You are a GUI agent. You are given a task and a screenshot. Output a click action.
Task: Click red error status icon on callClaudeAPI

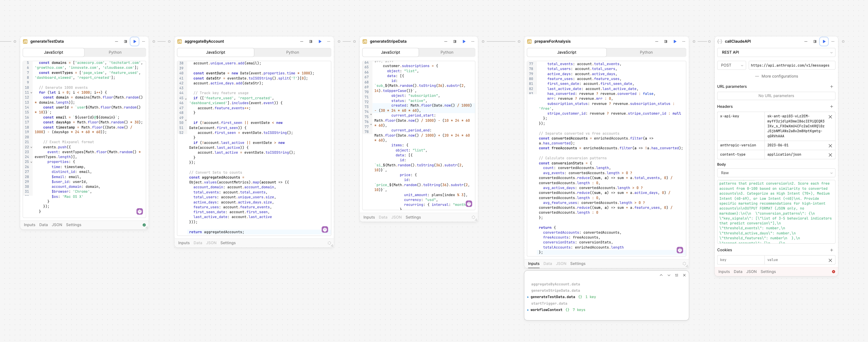point(833,272)
